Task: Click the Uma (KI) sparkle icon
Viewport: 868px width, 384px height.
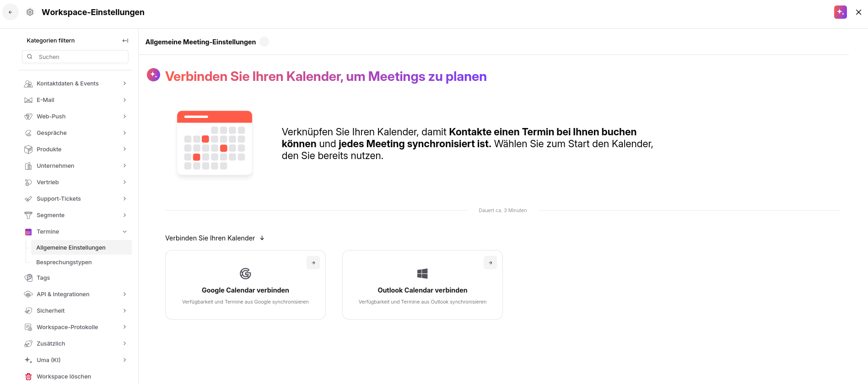Action: 28,360
